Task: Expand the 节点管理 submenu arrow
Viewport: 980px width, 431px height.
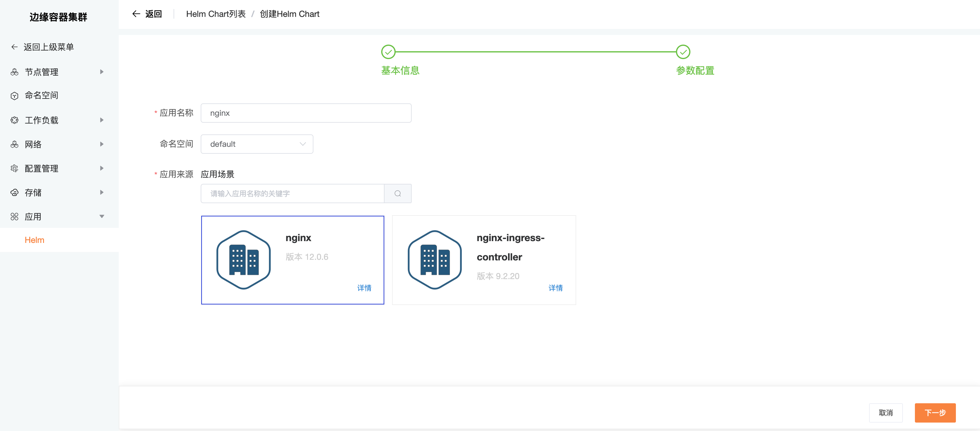Action: (102, 72)
